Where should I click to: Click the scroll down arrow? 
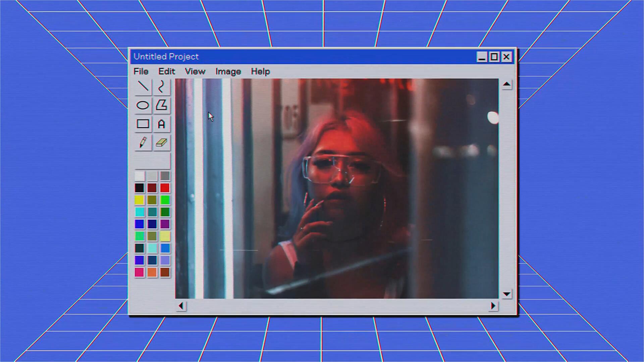[506, 294]
